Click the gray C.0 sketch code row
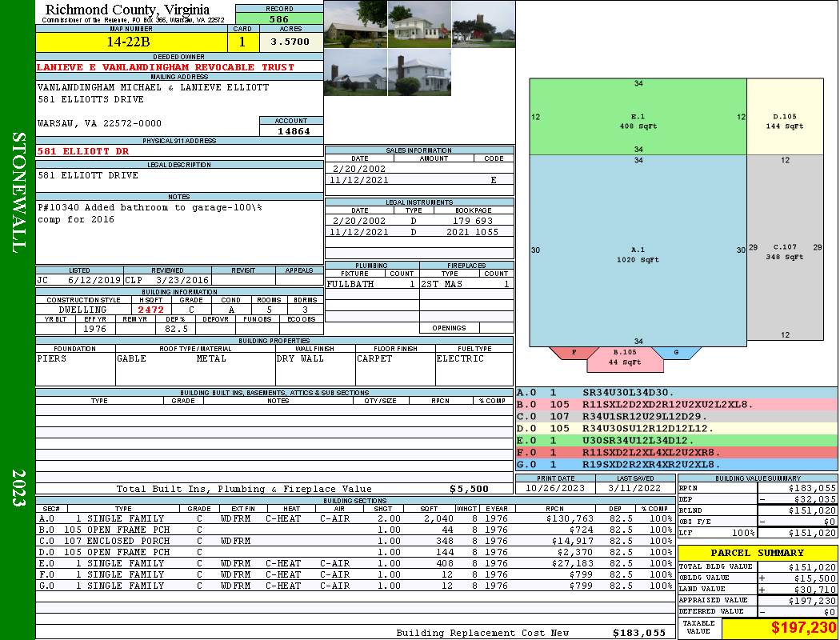Image resolution: width=840 pixels, height=640 pixels. click(677, 416)
